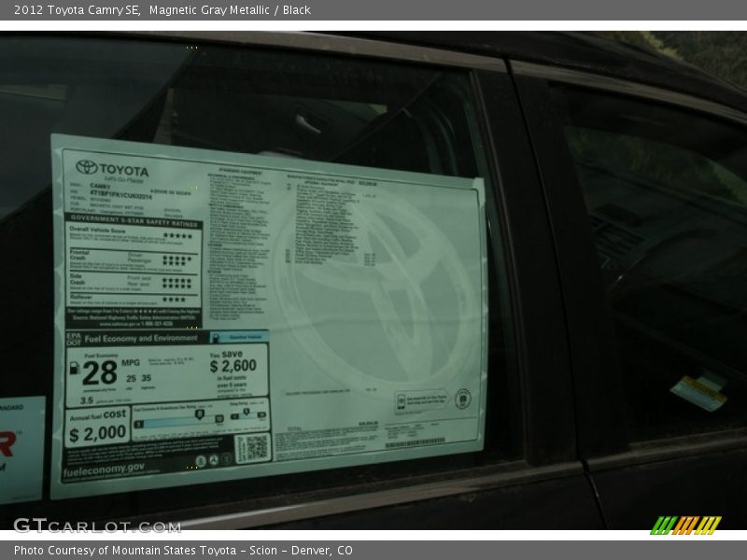Click the Greenhouse Gas Rating slider marker
Viewport: 747px width, 560px height.
[199, 413]
